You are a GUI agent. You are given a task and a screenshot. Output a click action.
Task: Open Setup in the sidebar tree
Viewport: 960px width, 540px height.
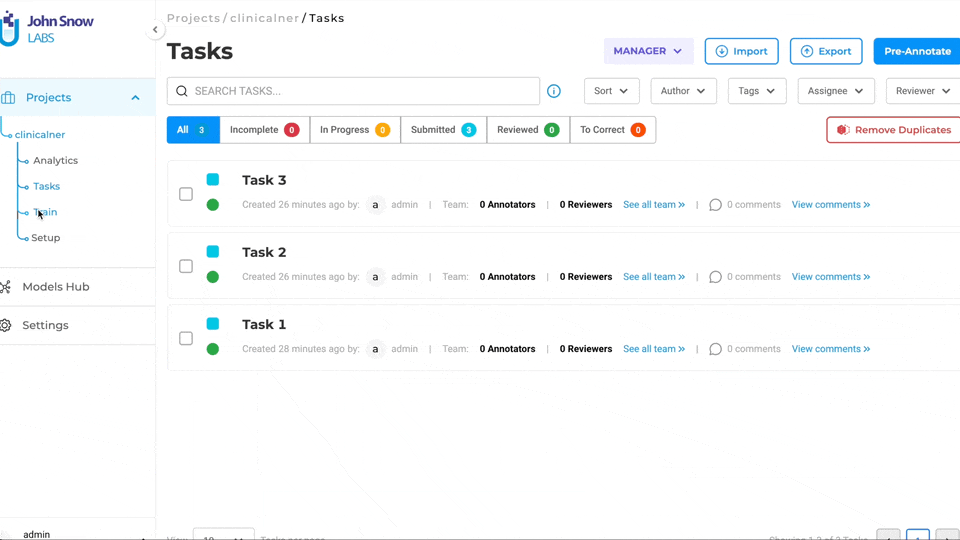tap(45, 238)
